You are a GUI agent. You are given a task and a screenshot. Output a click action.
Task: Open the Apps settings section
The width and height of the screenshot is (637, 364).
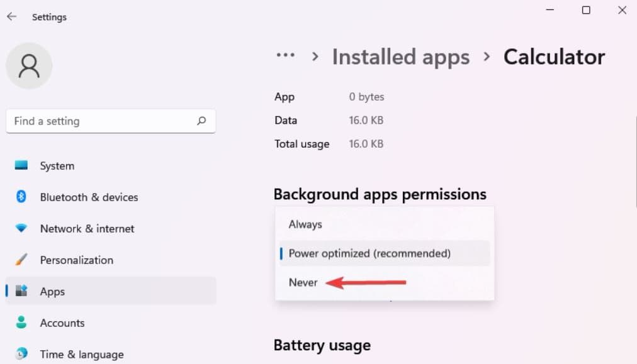point(52,291)
